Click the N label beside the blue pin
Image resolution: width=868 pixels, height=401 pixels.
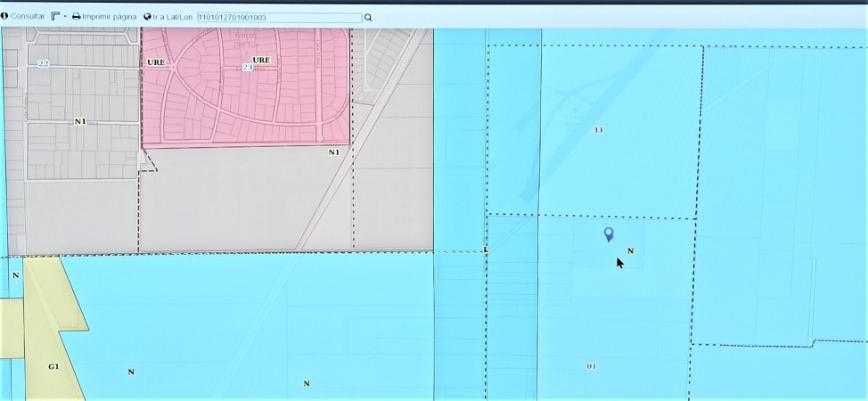click(630, 251)
